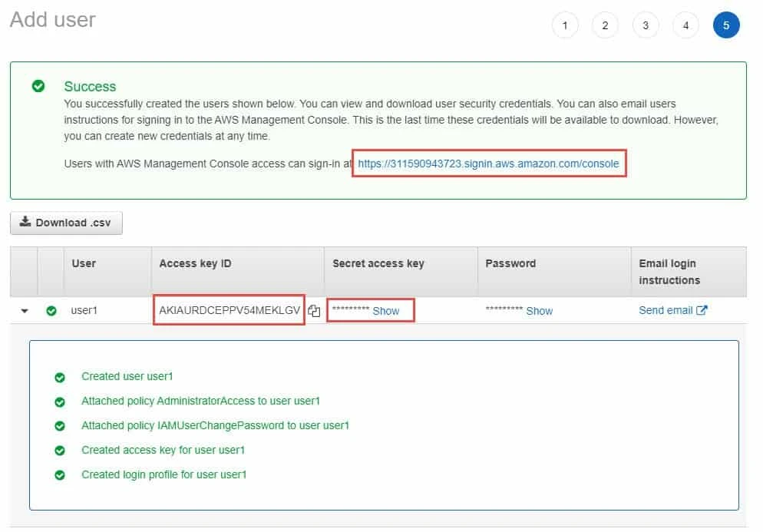Click step 2 of the Add user wizard
The height and width of the screenshot is (532, 763).
605,25
